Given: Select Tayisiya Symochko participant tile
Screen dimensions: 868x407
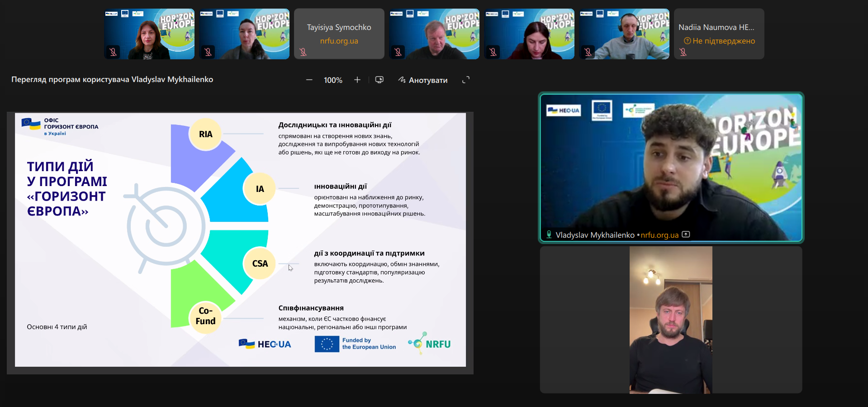Looking at the screenshot, I should coord(339,34).
